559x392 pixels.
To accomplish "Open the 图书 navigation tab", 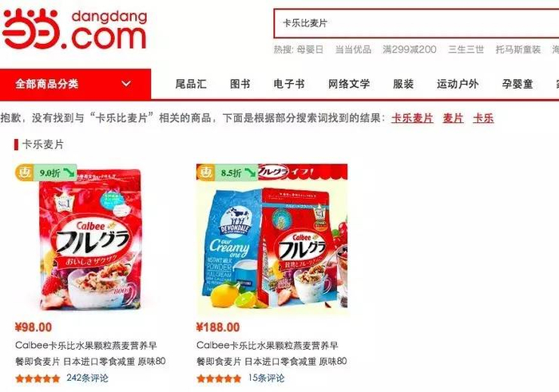I will [x=240, y=84].
